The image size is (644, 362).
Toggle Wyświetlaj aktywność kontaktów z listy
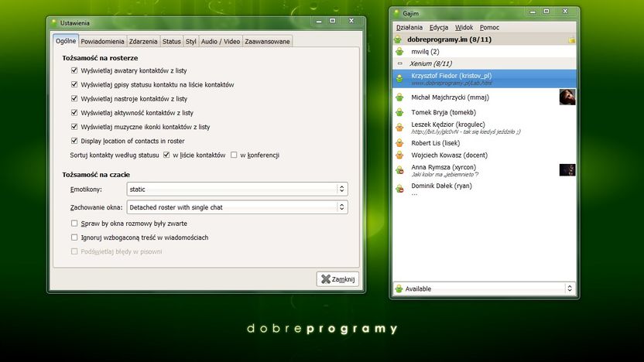click(x=74, y=112)
